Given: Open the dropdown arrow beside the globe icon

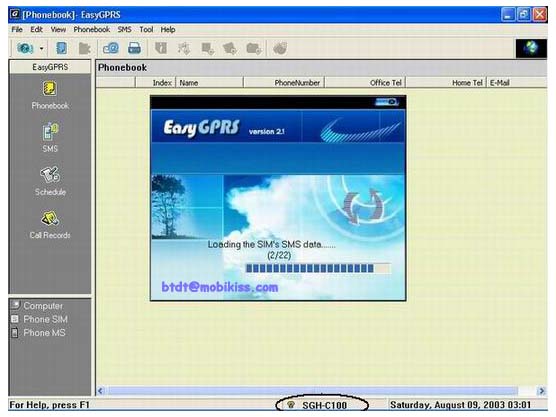Looking at the screenshot, I should [x=41, y=48].
